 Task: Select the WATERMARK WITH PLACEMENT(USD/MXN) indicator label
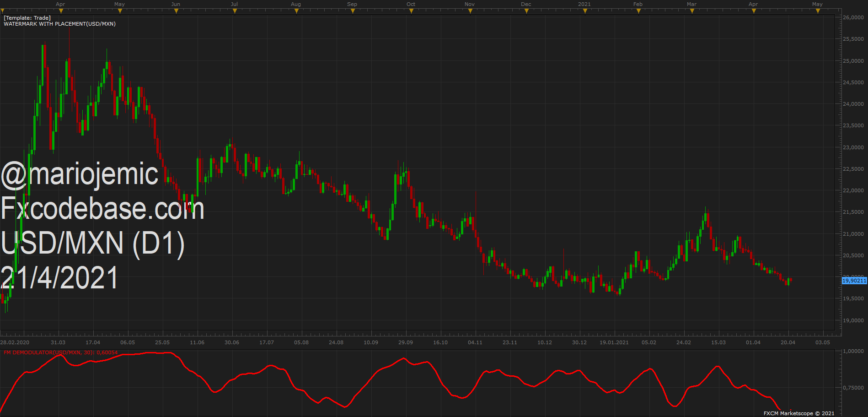click(59, 24)
